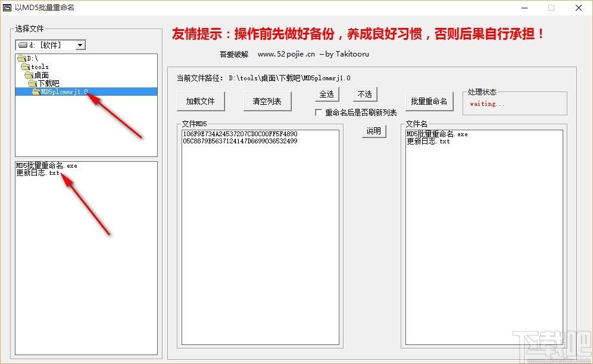The width and height of the screenshot is (593, 364).
Task: Select the 桌面 folder in the tree
Action: coord(41,75)
